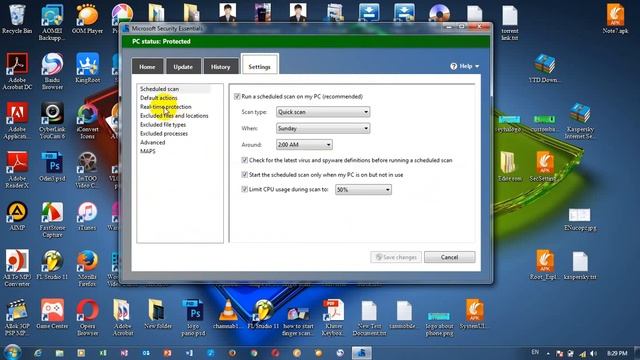The image size is (640, 360).
Task: Toggle Run a scheduled scan checkbox
Action: click(x=237, y=96)
